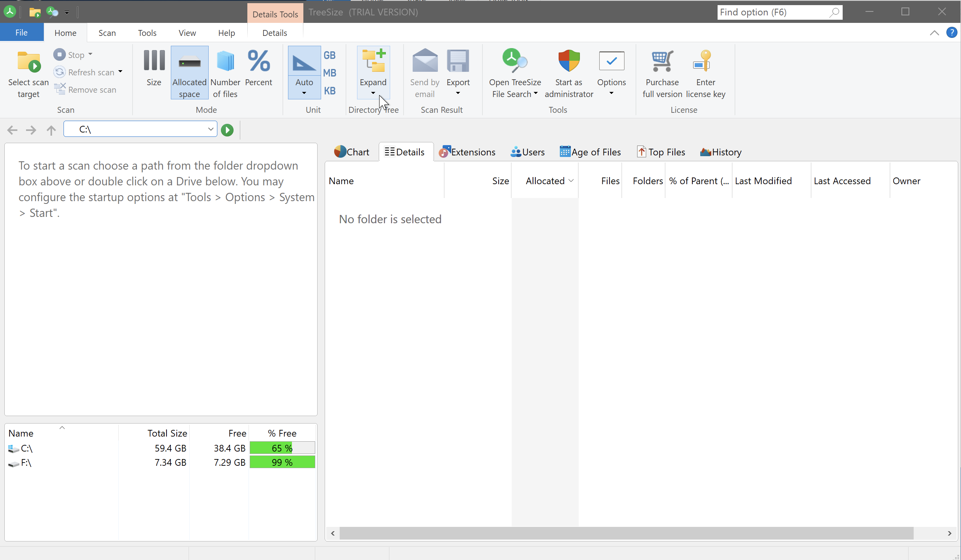Screen dimensions: 961x560
Task: Sort by the Owner column header
Action: click(x=923, y=181)
